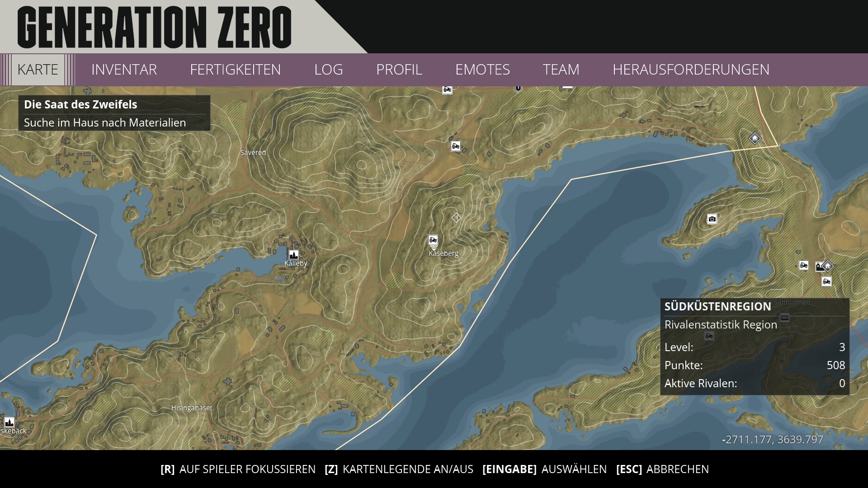Select the farm icon south of the church
Image resolution: width=868 pixels, height=488 pixels.
[826, 282]
